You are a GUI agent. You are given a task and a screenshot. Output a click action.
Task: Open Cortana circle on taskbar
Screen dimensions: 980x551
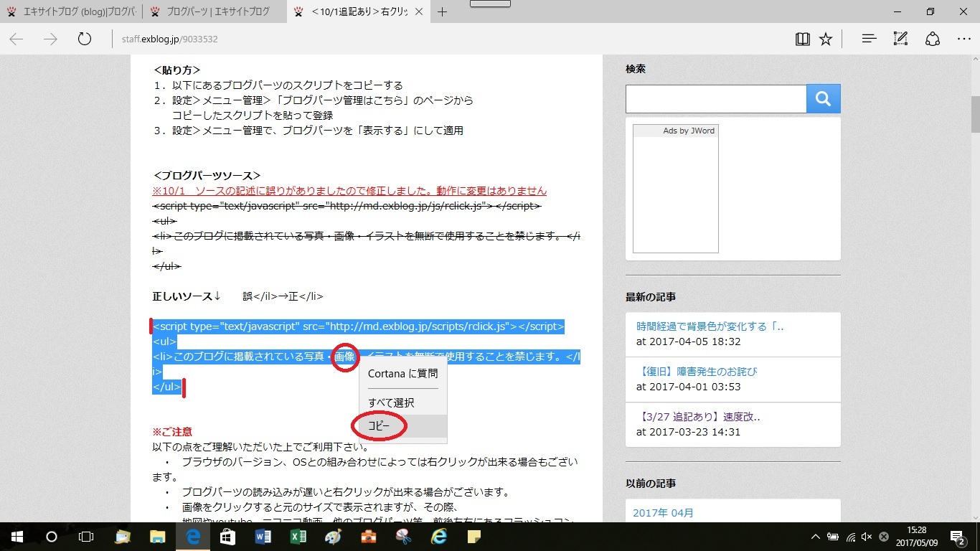coord(51,537)
